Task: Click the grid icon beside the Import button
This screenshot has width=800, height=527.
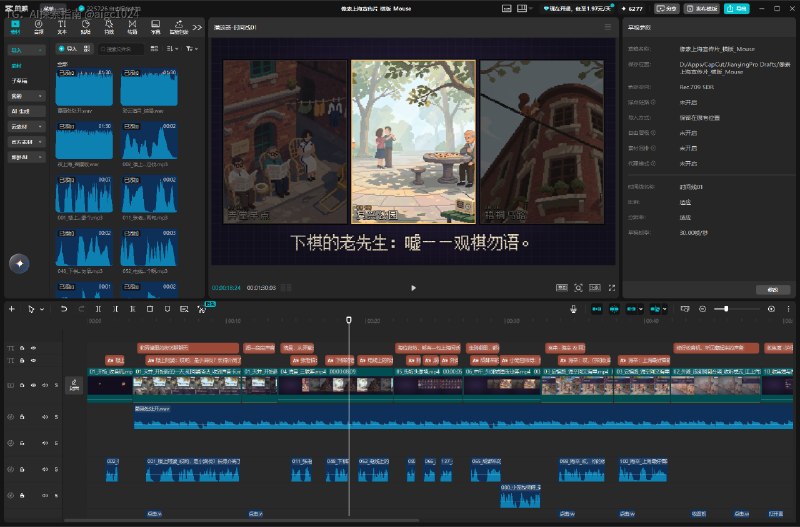Action: 87,48
